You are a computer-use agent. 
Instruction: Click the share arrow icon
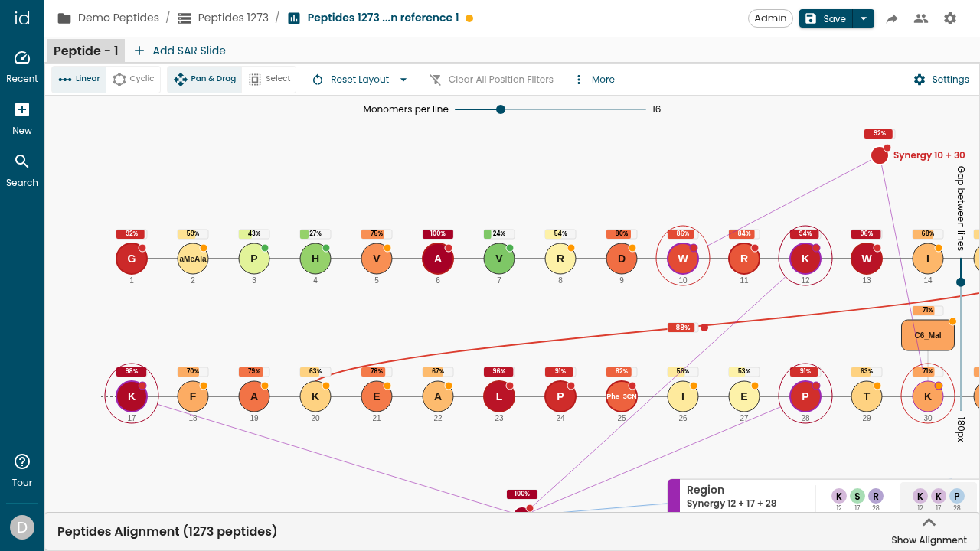(x=892, y=18)
